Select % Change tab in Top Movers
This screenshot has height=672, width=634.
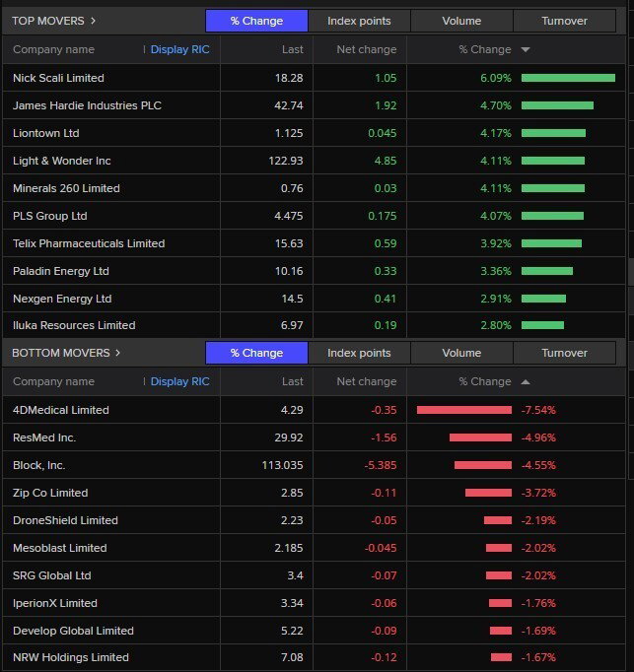coord(256,21)
